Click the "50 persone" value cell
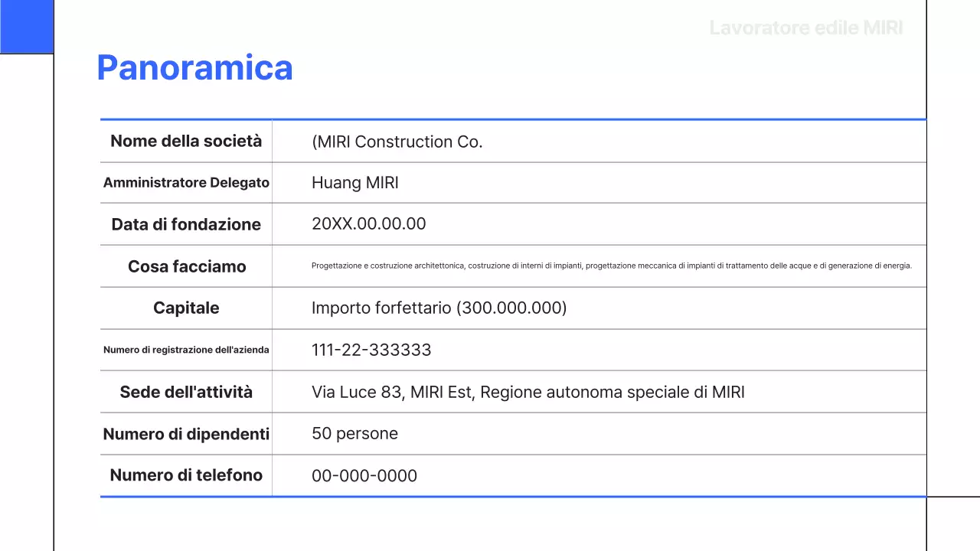This screenshot has width=980, height=551. (354, 433)
